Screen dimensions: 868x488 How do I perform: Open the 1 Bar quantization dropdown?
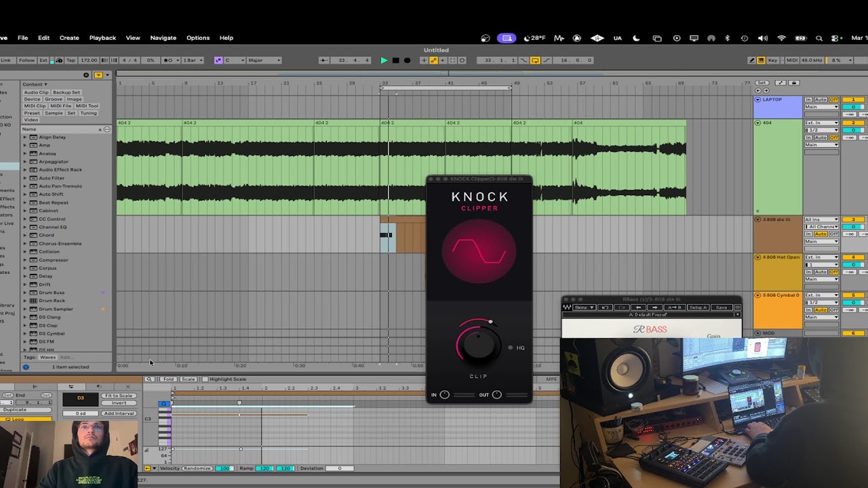click(x=193, y=60)
